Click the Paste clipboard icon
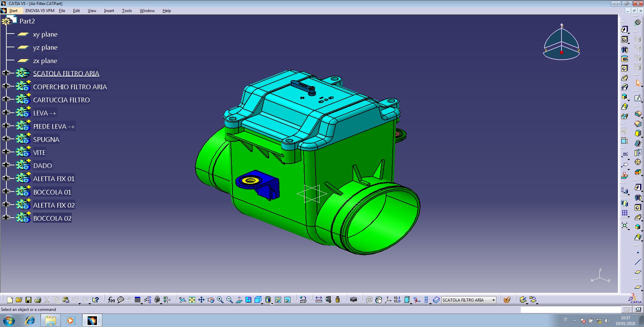 pyautogui.click(x=66, y=300)
